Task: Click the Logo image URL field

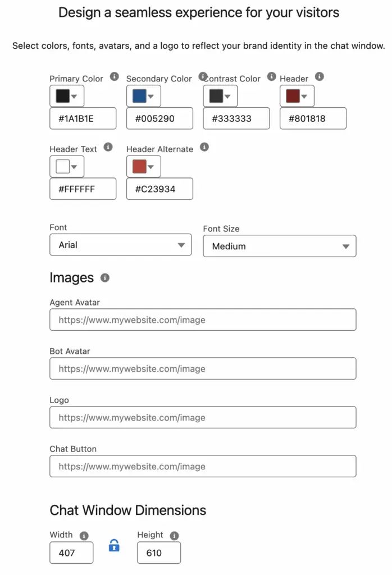Action: 203,417
